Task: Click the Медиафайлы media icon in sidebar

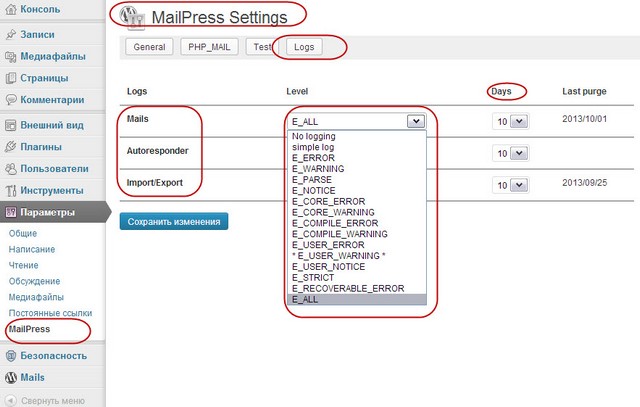Action: tap(11, 56)
